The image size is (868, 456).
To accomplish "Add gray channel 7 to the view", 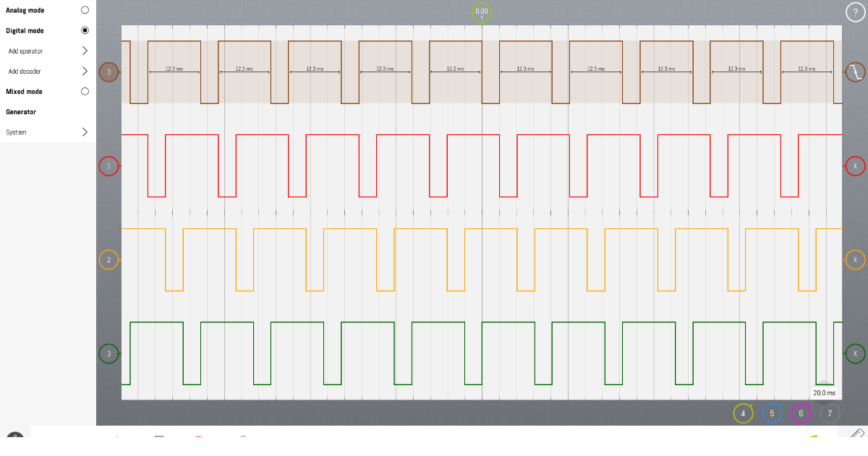I will 830,413.
